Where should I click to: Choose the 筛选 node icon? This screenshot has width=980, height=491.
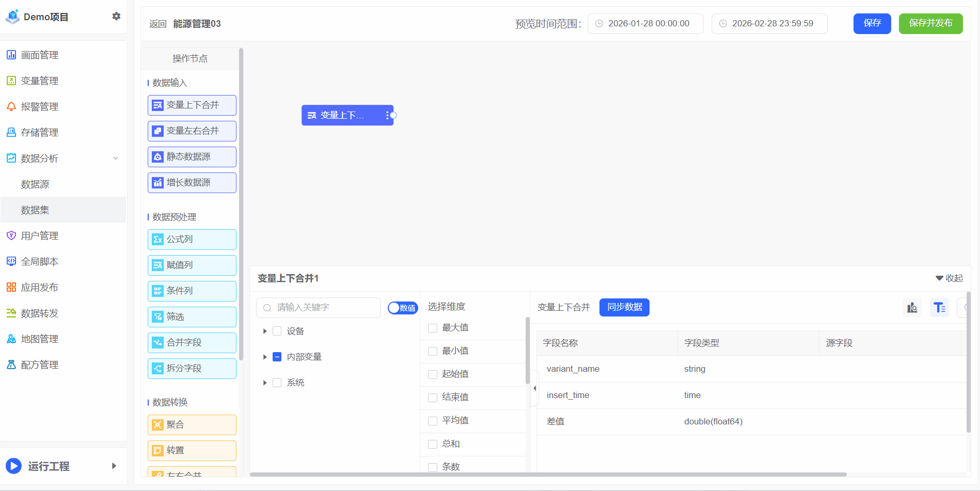pyautogui.click(x=158, y=317)
